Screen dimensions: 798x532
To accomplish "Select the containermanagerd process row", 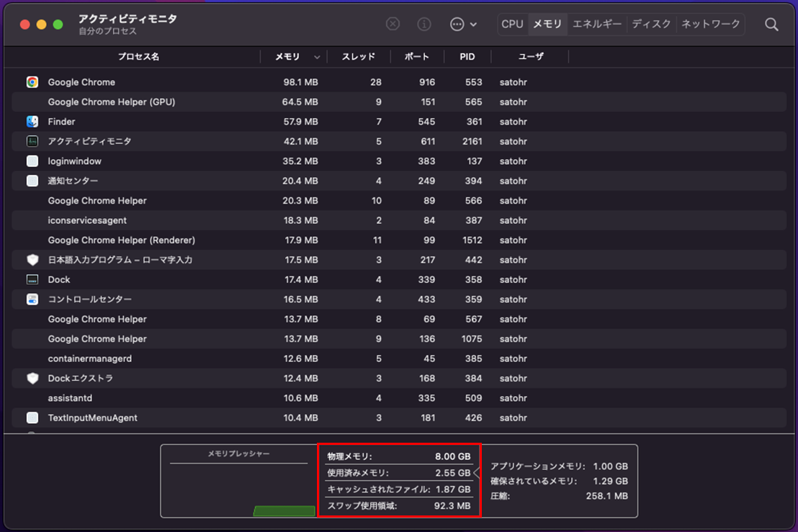I will click(399, 359).
